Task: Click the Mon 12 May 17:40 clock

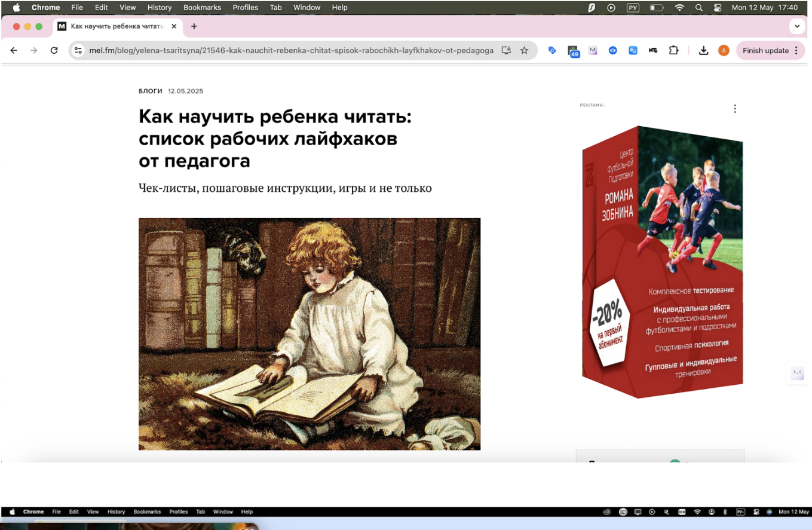Action: [765, 8]
